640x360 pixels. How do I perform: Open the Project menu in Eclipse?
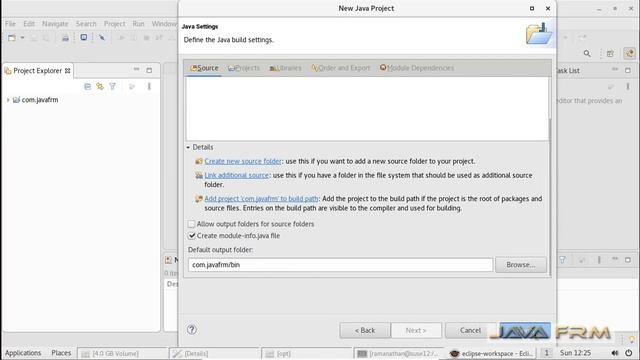click(114, 24)
